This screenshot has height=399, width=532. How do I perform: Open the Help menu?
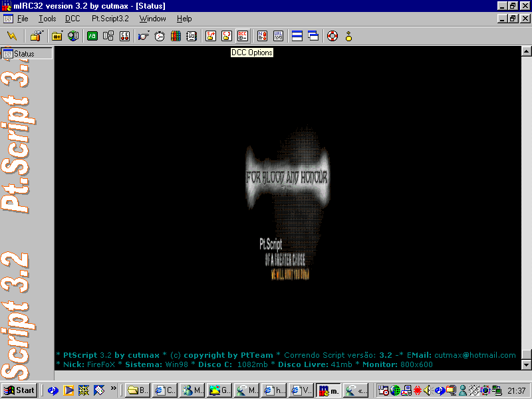point(184,19)
